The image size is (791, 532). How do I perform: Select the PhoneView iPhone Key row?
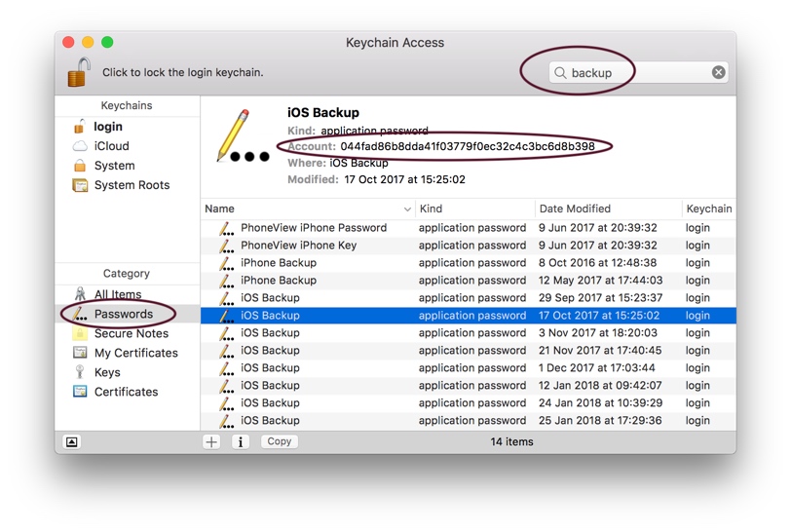(469, 246)
